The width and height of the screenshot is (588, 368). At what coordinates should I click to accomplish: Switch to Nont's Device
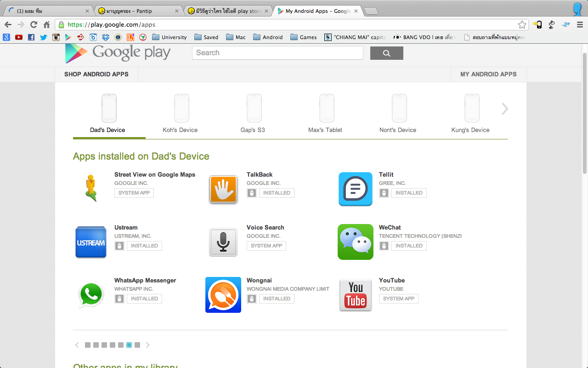coord(398,115)
